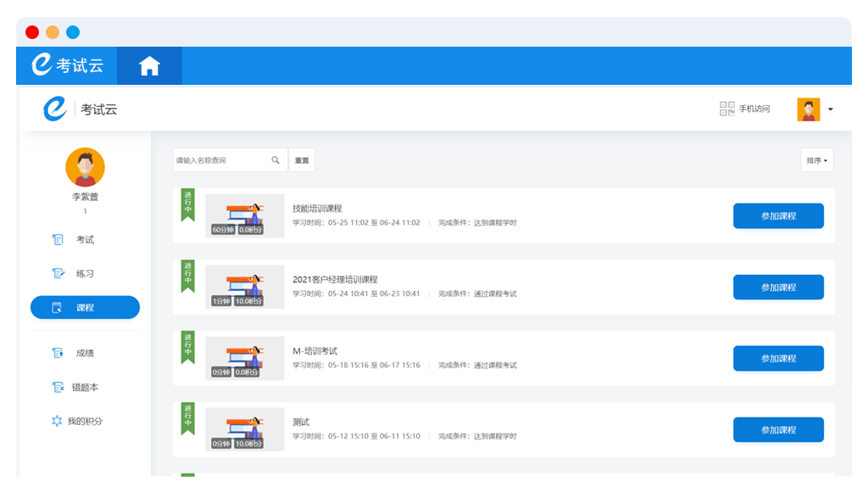Image resolution: width=868 pixels, height=487 pixels.
Task: Open the 错题本 menu entry
Action: [x=85, y=387]
